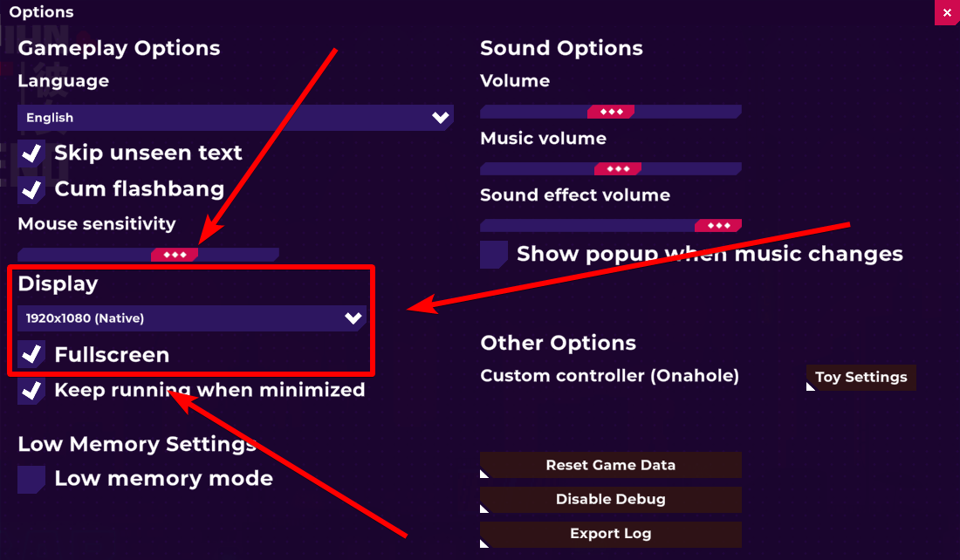Click the Sound effect volume slider handle
The width and height of the screenshot is (960, 560).
click(719, 226)
